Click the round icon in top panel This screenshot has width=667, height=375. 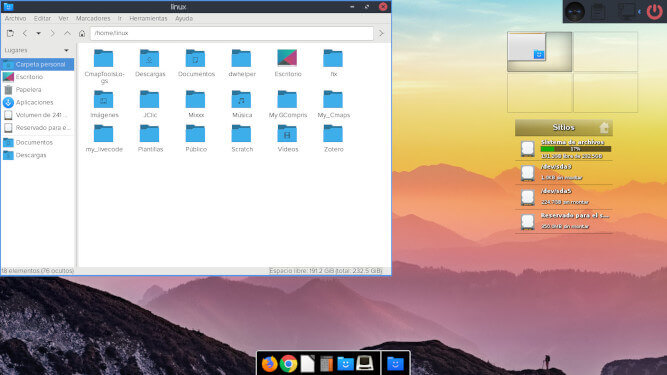coord(575,11)
